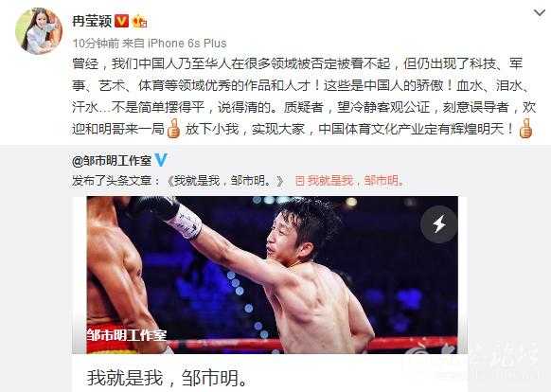Click the iPhone 6s Plus source link

point(187,44)
